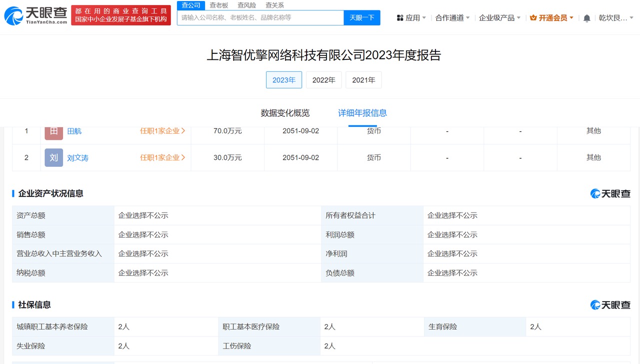Screen dimensions: 640x364
Task: Click the 纳税总额 label cell
Action: tap(63, 273)
